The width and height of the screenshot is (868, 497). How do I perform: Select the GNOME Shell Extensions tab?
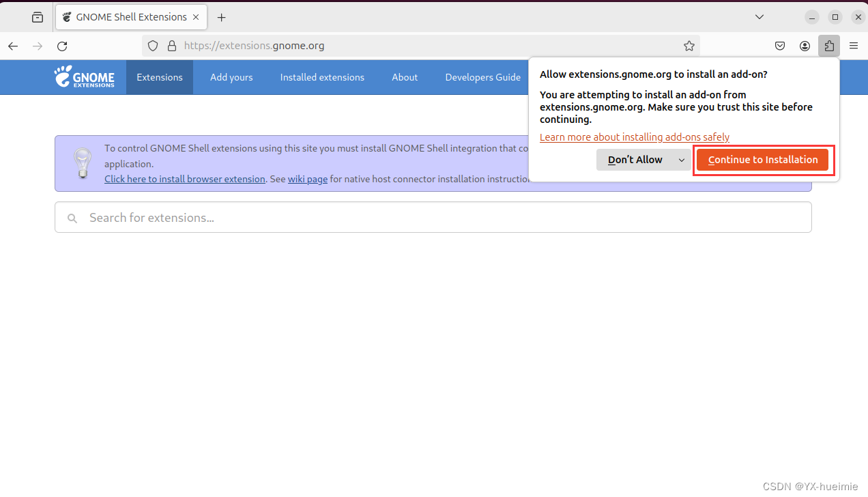click(131, 17)
